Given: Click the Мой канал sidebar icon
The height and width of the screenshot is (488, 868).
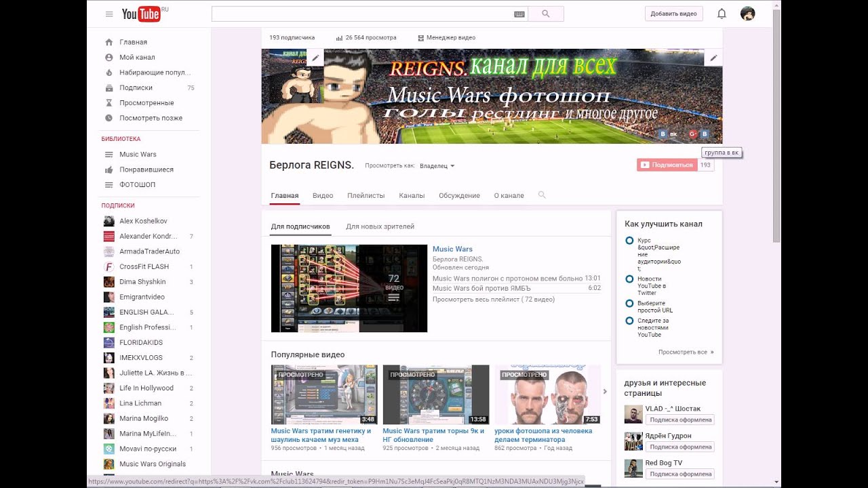Looking at the screenshot, I should (108, 57).
